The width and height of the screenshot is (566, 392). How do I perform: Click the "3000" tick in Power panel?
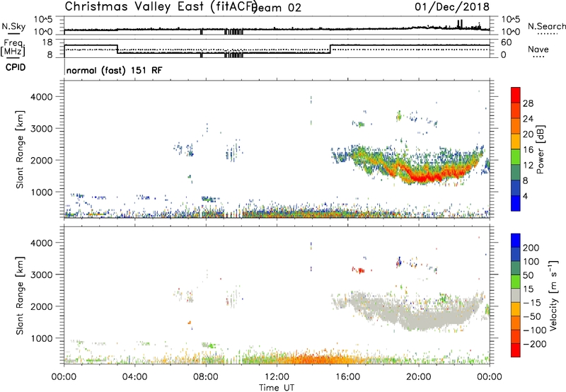[x=42, y=129]
